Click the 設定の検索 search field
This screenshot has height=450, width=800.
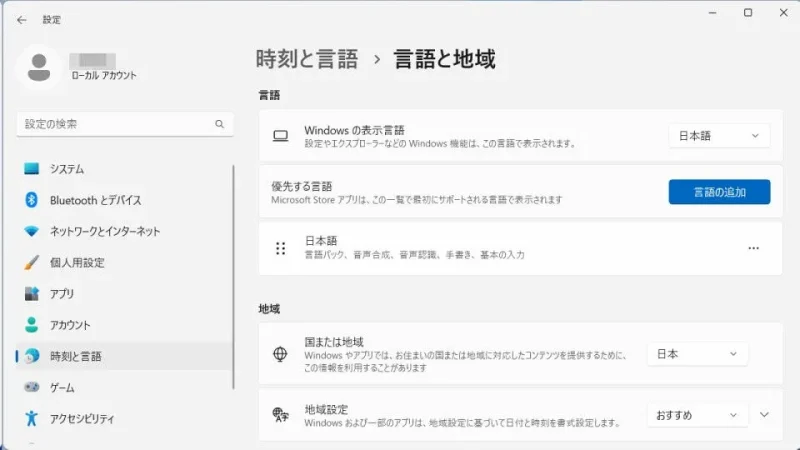(x=115, y=124)
